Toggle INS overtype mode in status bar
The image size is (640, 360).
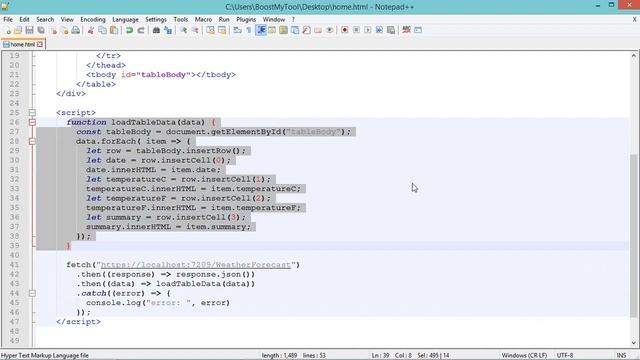click(x=621, y=356)
